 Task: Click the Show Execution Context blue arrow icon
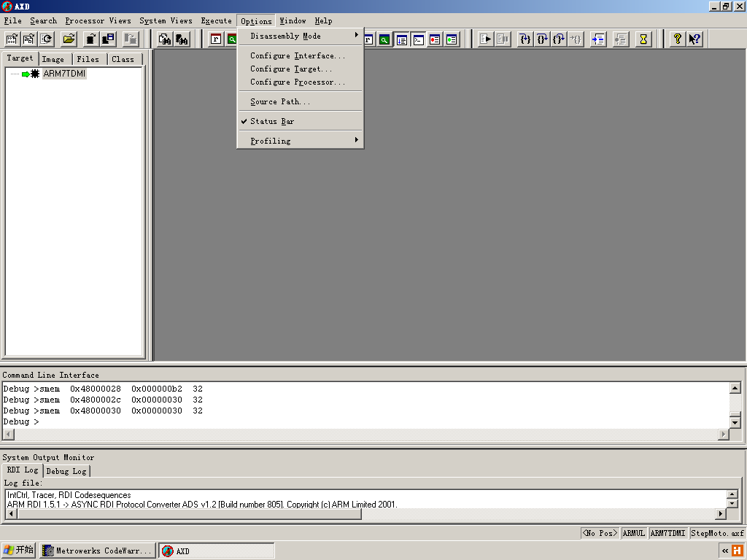click(598, 39)
